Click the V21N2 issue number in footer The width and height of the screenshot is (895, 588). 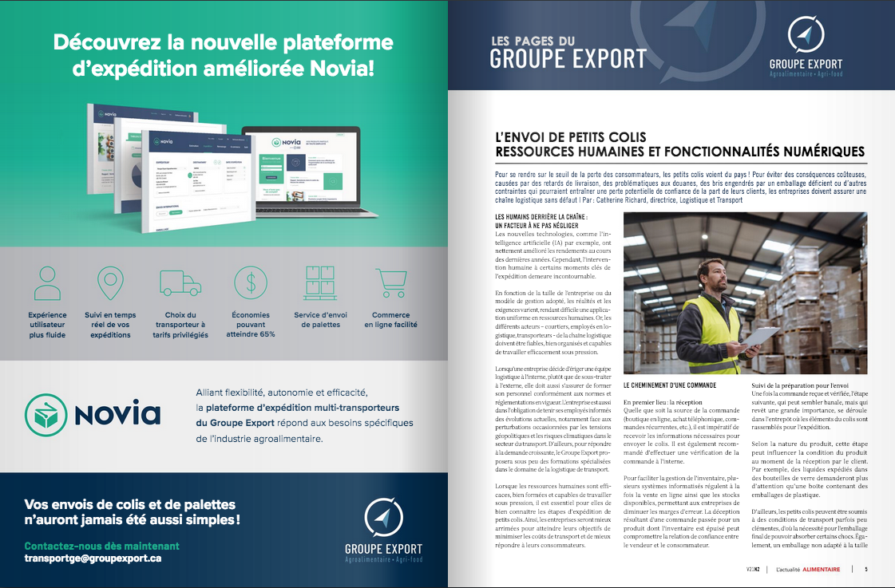coord(753,569)
